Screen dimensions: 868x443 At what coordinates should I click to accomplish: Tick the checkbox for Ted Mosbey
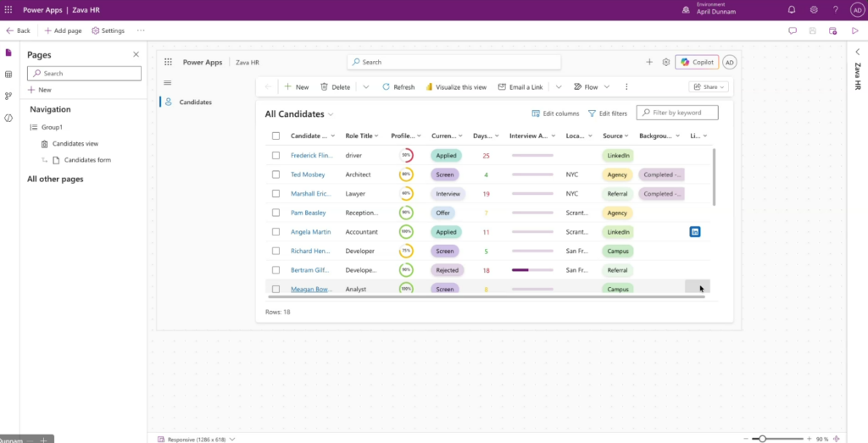tap(275, 174)
